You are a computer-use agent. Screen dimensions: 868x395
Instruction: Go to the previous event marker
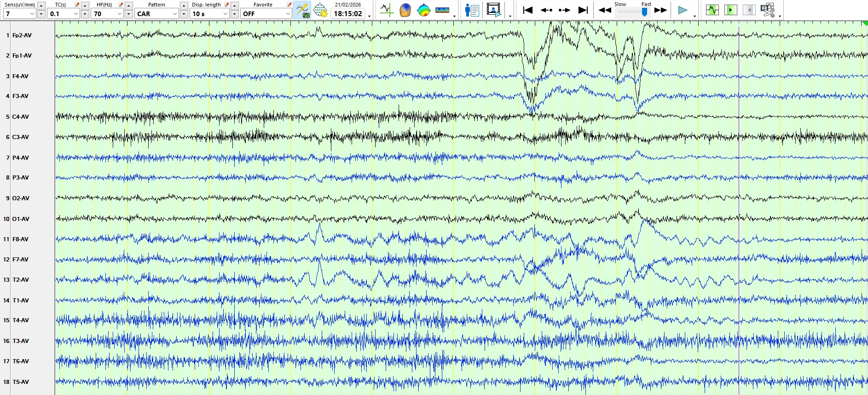pyautogui.click(x=546, y=10)
